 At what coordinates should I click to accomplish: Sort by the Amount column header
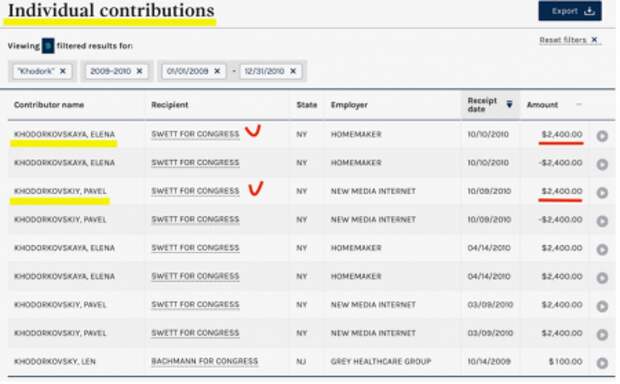[542, 105]
